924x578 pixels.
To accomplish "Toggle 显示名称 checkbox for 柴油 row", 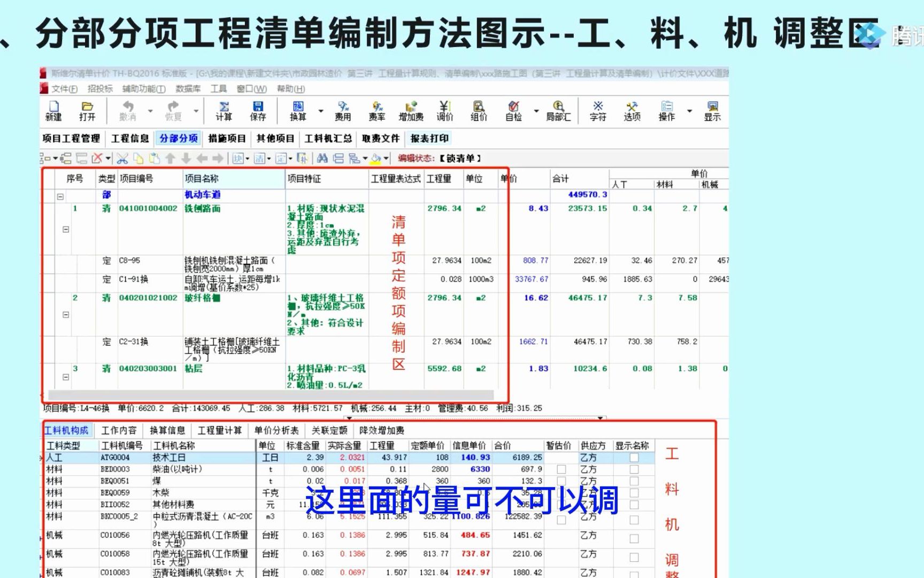I will tap(634, 469).
